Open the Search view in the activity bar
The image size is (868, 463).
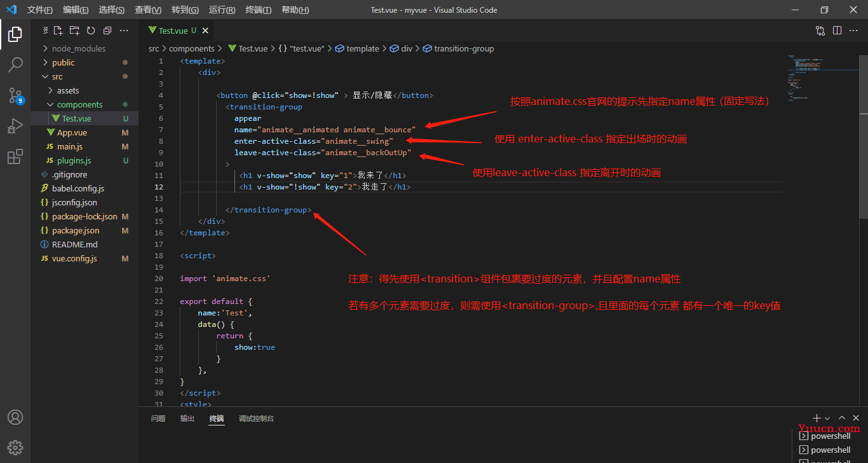coord(15,64)
